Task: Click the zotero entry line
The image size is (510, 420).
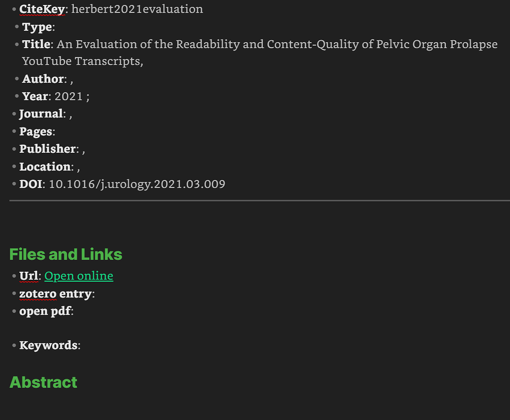Action: pos(57,294)
